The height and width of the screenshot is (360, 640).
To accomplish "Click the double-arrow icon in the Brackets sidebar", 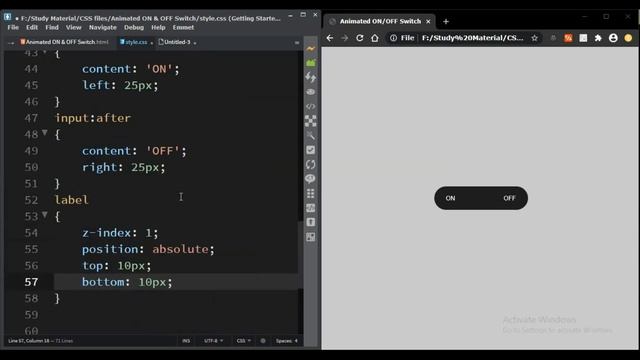I will 311,78.
